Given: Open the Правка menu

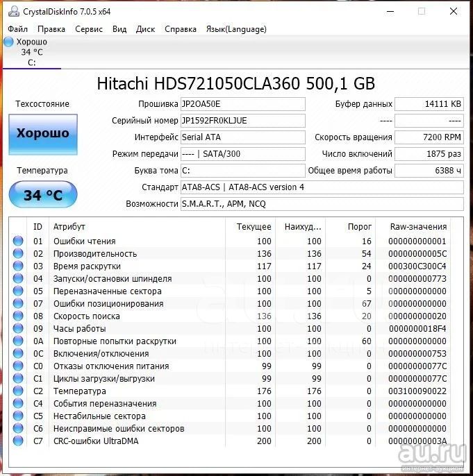Looking at the screenshot, I should tap(51, 29).
